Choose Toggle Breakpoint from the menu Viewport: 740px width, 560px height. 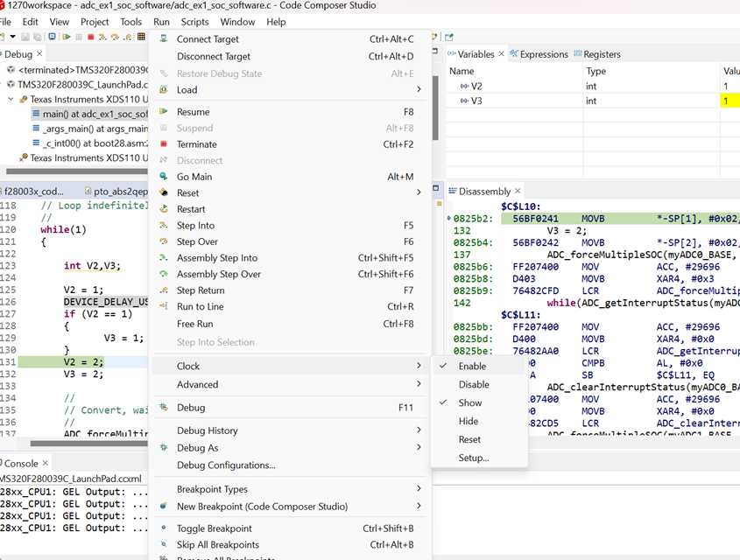tap(214, 528)
